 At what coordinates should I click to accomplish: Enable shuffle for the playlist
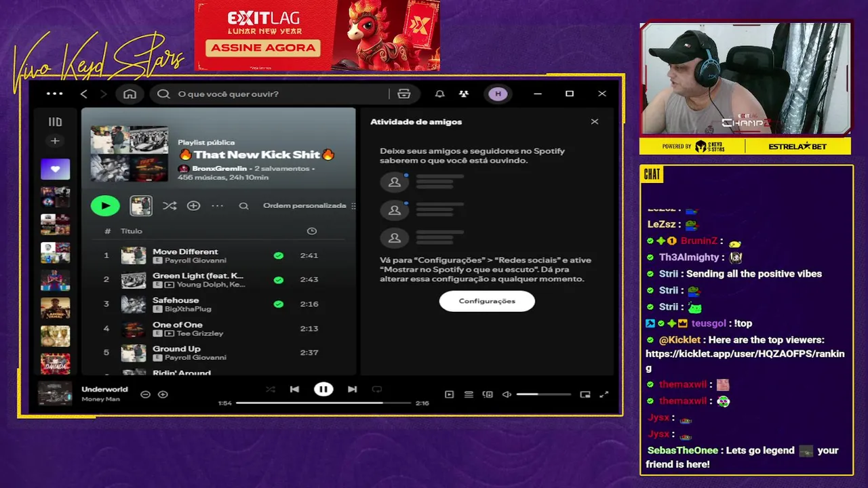tap(170, 205)
